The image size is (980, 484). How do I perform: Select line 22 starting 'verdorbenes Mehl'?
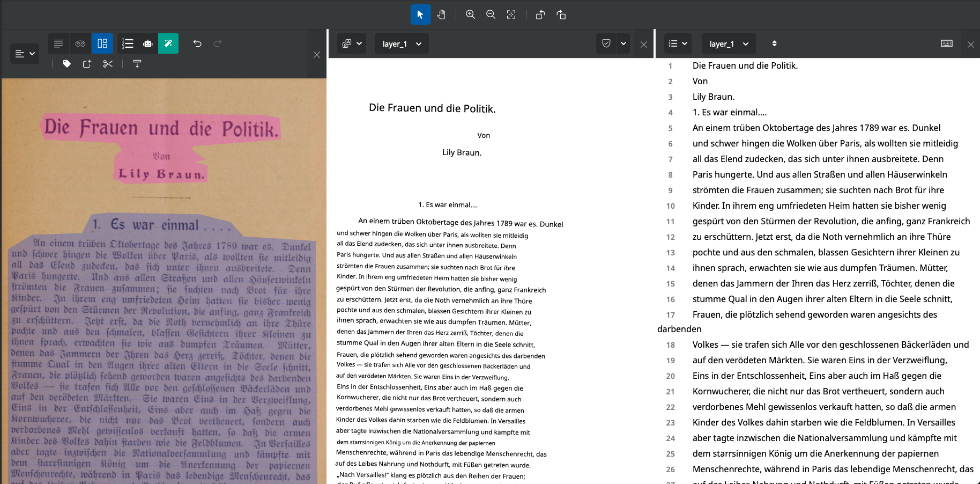tap(824, 407)
